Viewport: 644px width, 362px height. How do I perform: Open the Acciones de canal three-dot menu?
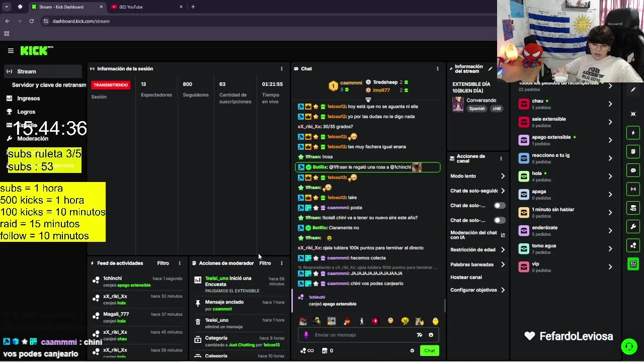click(x=501, y=159)
